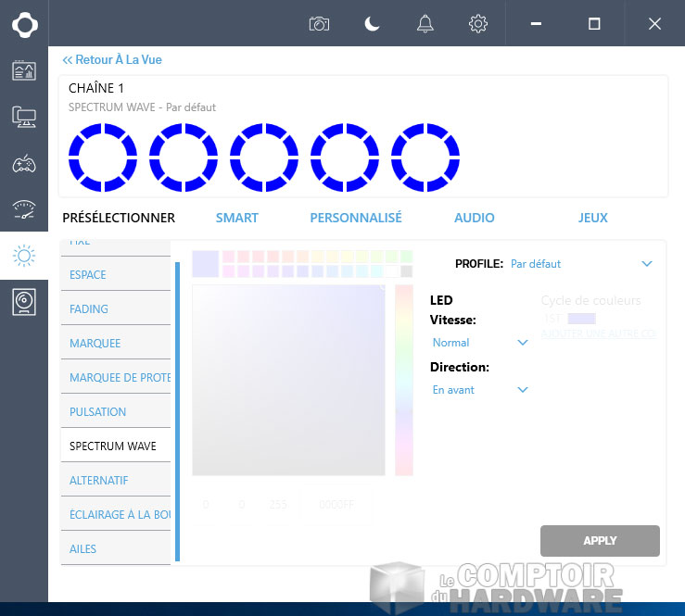The image size is (685, 616).
Task: Select the first fan ring in Chaîne 1
Action: coord(102,158)
